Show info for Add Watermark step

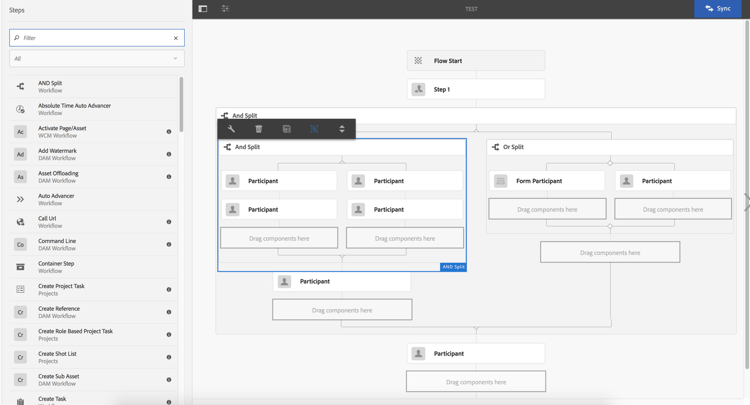tap(169, 154)
